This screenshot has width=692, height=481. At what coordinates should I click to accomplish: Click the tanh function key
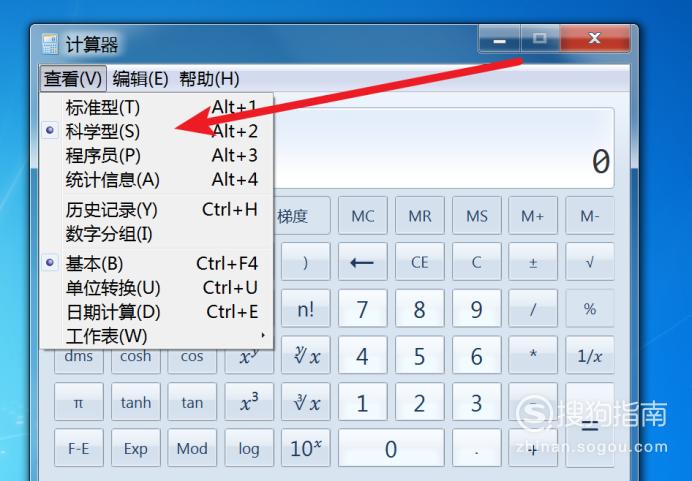coord(135,402)
